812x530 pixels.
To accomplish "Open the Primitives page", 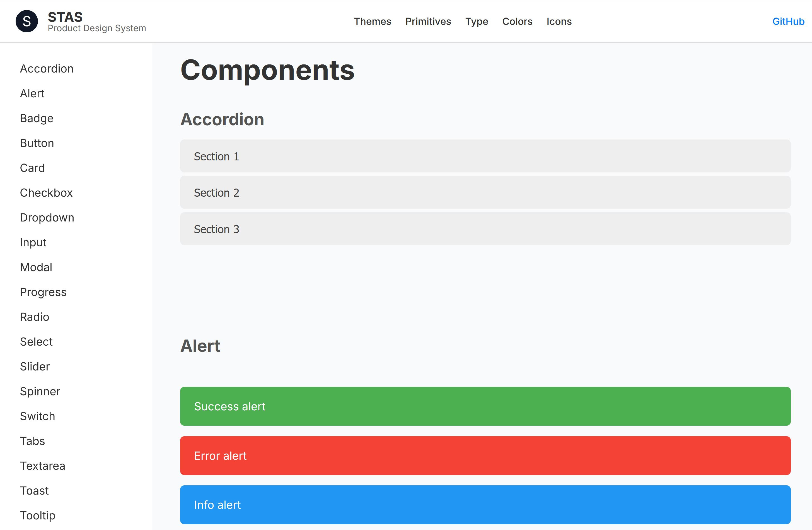I will 428,21.
